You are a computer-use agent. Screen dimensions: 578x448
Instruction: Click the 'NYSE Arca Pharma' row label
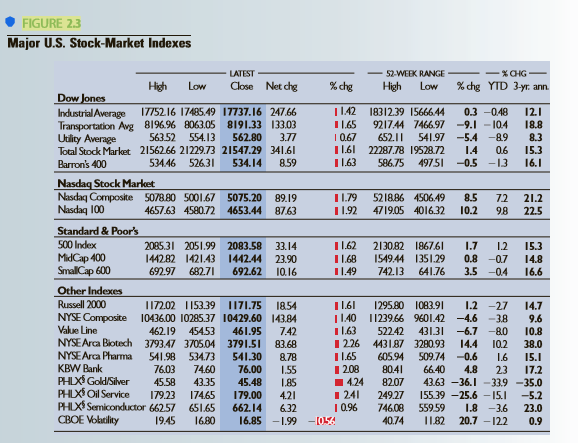coord(95,356)
